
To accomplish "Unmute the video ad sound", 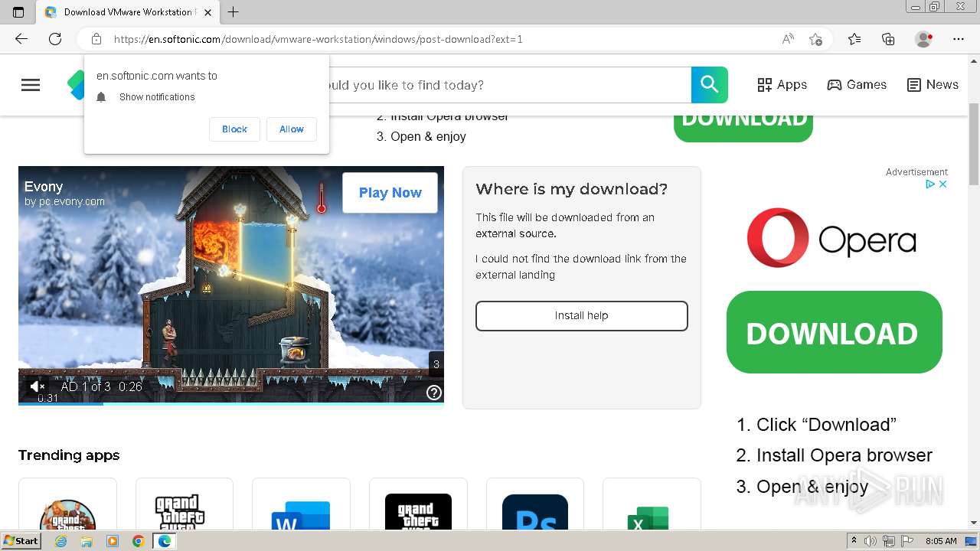I will (x=36, y=386).
